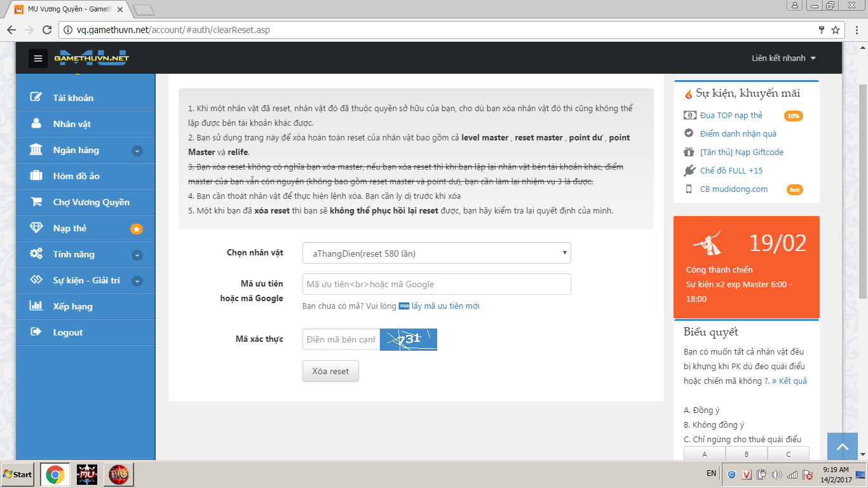Click the Xếp hạng chart icon
This screenshot has height=488, width=868.
(x=36, y=306)
